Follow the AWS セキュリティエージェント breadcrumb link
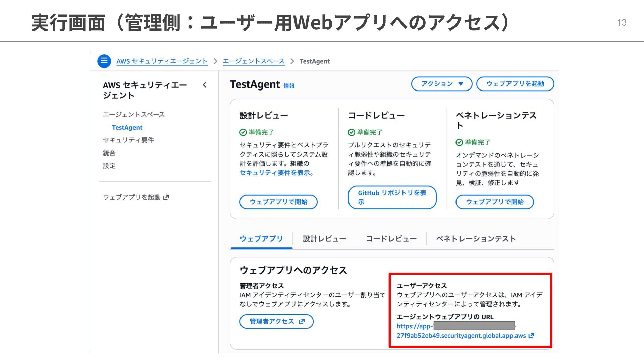This screenshot has height=362, width=644. pos(162,61)
